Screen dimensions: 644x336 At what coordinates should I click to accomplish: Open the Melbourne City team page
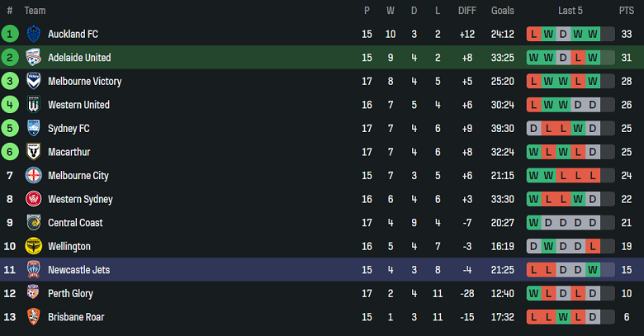pyautogui.click(x=78, y=176)
